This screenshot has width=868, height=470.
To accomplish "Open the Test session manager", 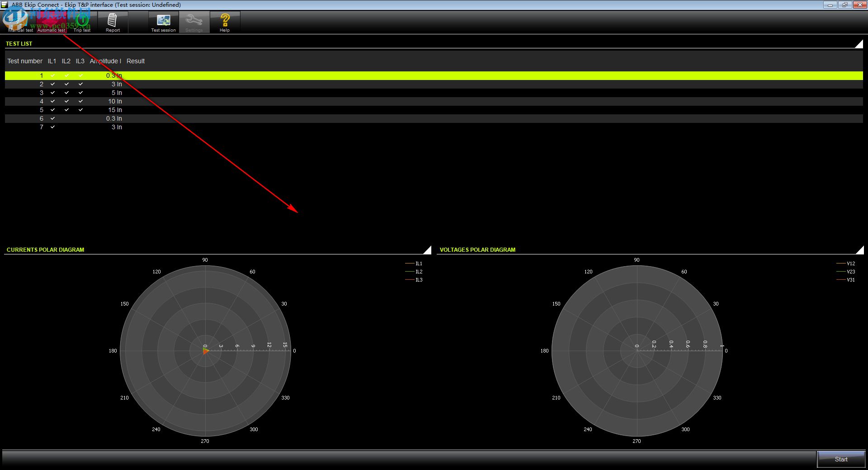I will [163, 22].
